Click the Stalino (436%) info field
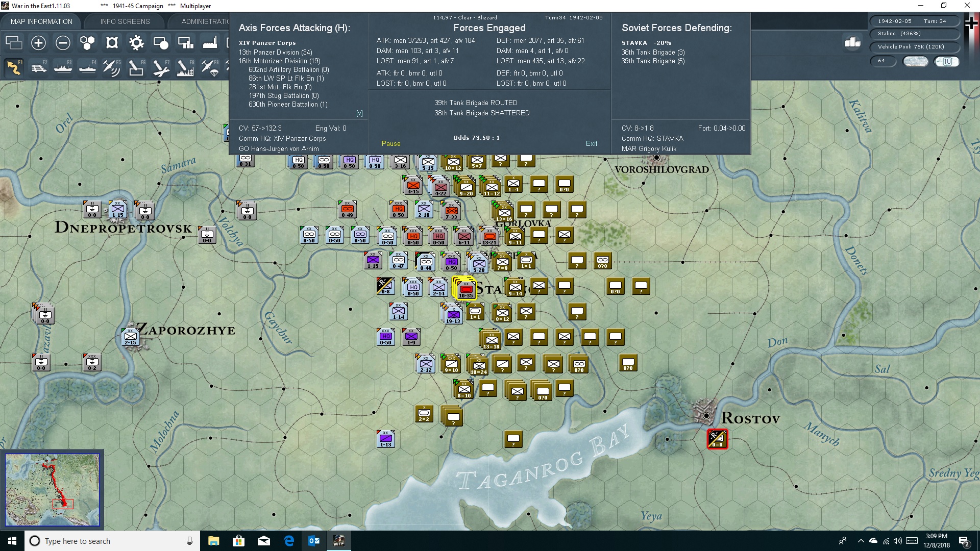980x551 pixels. [x=914, y=34]
